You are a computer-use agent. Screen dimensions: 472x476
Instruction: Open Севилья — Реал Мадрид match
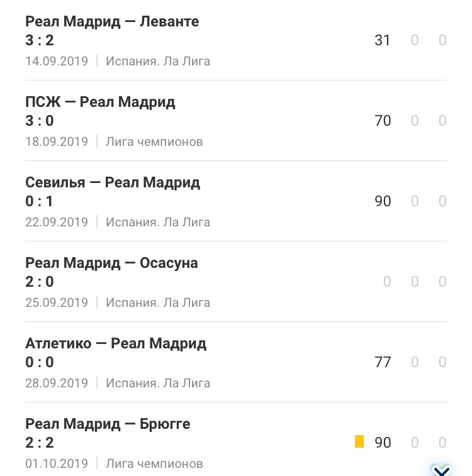(236, 201)
